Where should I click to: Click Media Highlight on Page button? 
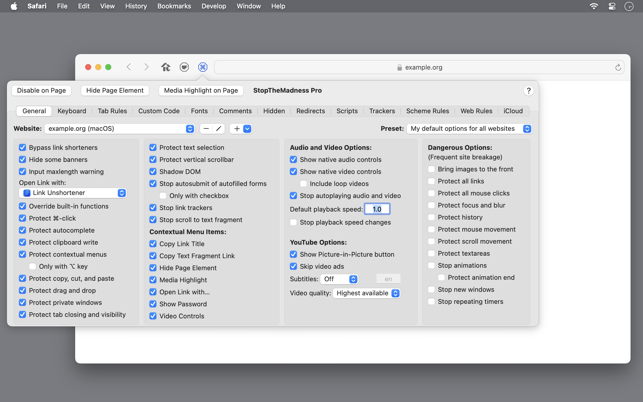click(201, 91)
